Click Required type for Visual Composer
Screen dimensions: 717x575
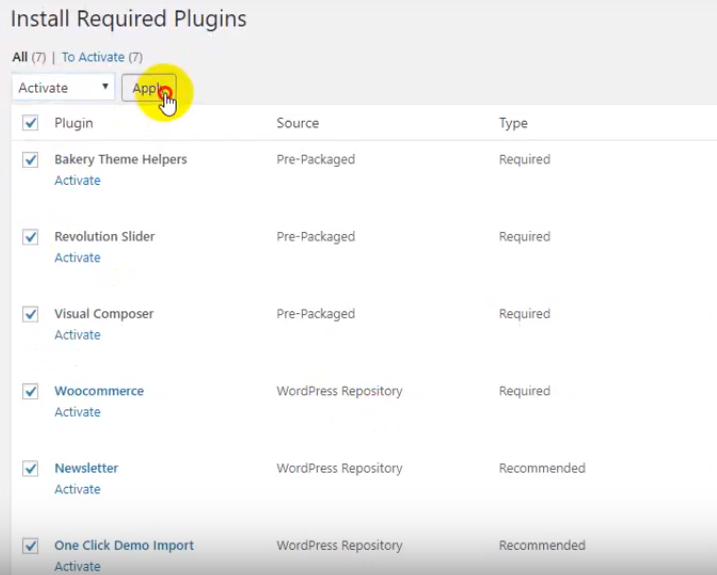point(524,314)
